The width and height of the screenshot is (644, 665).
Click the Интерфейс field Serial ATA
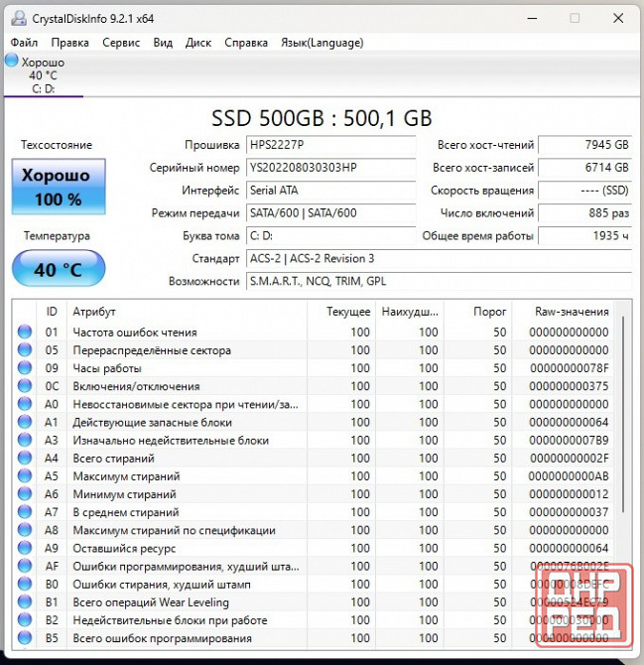point(330,191)
